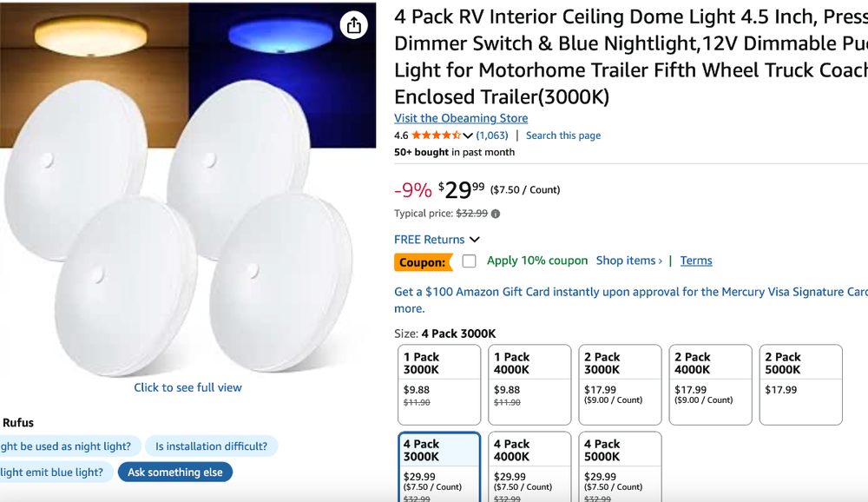The width and height of the screenshot is (868, 502).
Task: Open the rating breakdown dropdown arrow
Action: pyautogui.click(x=469, y=135)
